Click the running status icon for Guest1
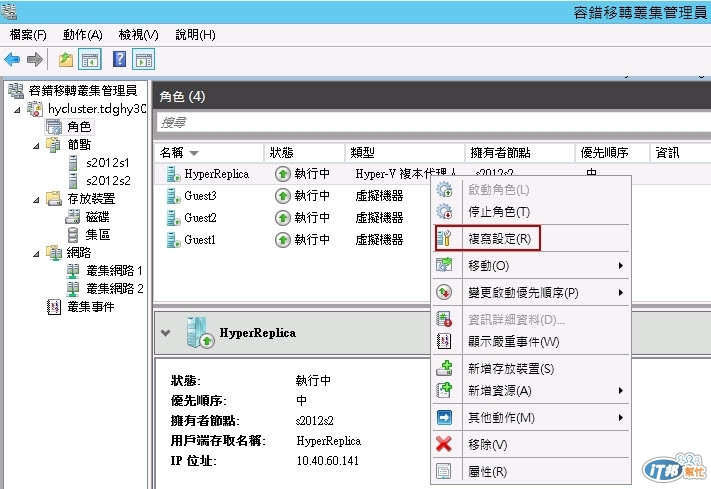 coord(282,240)
